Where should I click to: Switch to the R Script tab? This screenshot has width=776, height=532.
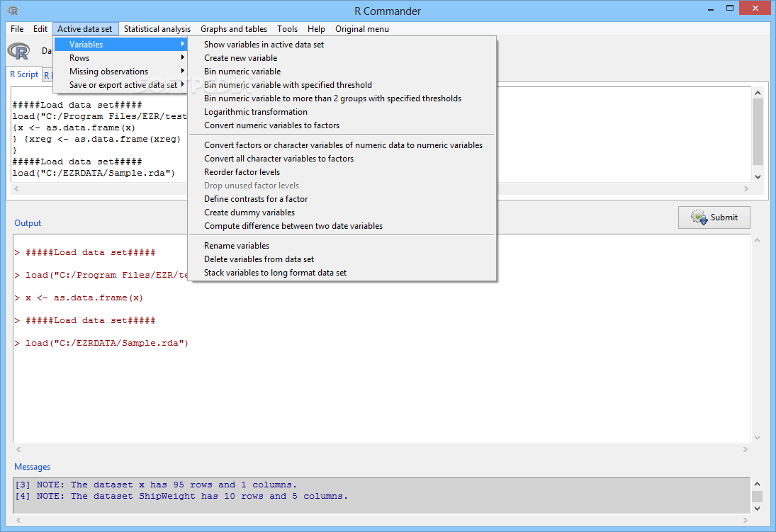click(x=24, y=74)
